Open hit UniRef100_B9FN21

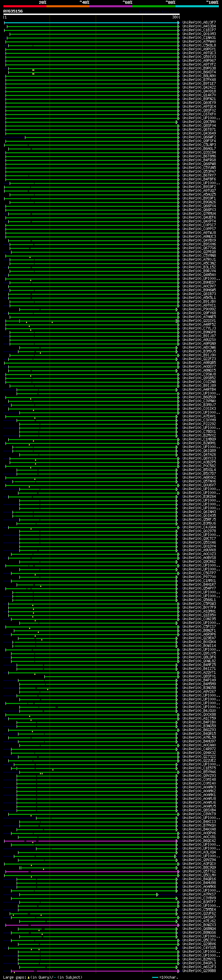[x=199, y=99]
